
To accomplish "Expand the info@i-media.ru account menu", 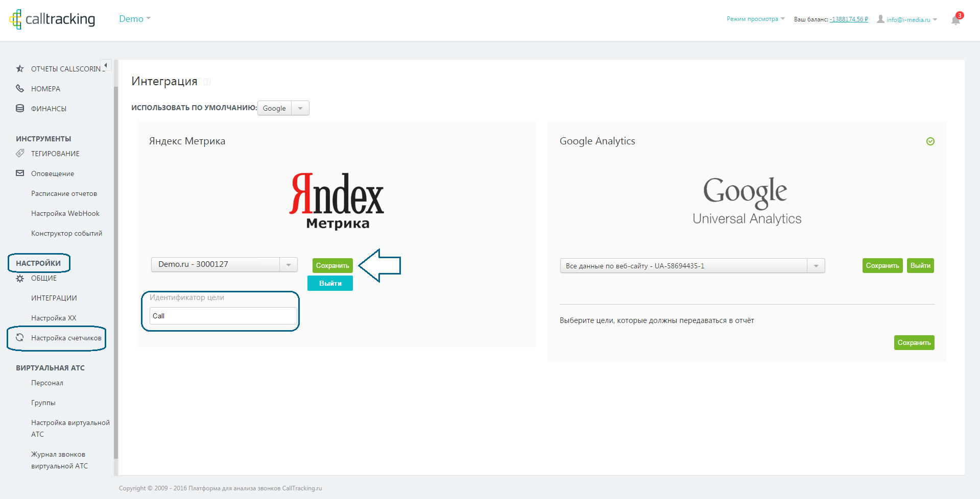I will click(912, 19).
